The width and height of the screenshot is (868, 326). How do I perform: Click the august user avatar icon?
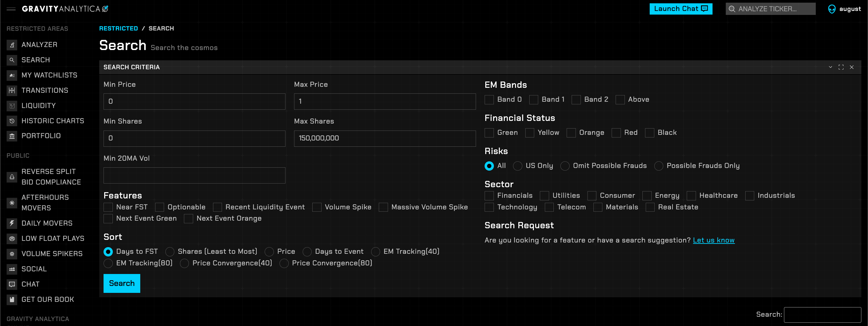click(x=832, y=9)
